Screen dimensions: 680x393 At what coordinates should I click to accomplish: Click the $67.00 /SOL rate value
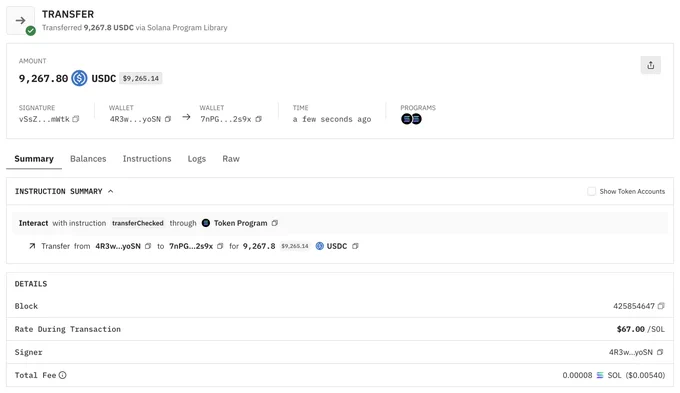point(641,329)
